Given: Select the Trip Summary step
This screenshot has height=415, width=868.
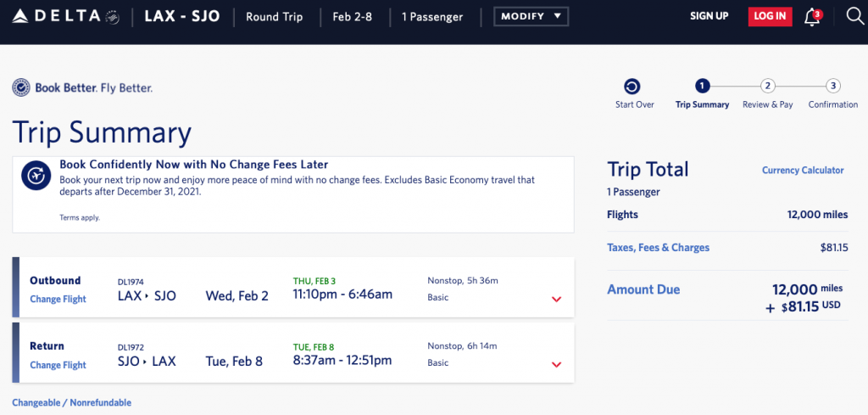Looking at the screenshot, I should click(702, 86).
